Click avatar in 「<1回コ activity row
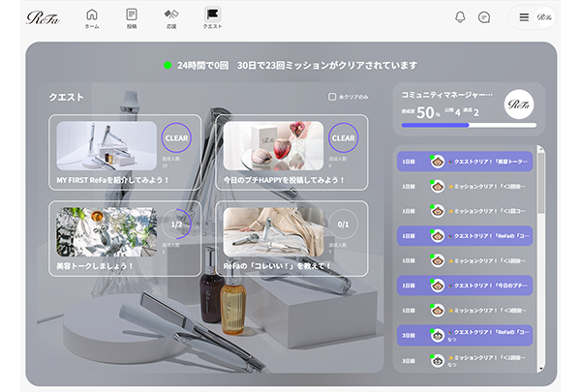Image resolution: width=581 pixels, height=392 pixels. [438, 211]
